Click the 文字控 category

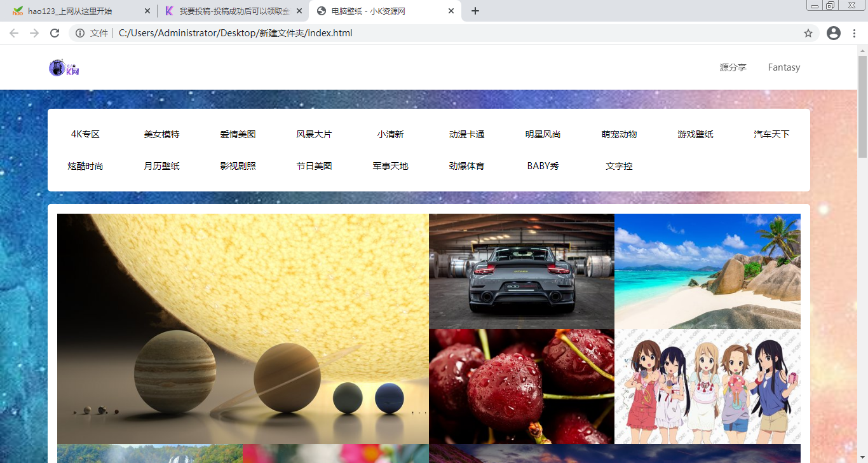pos(619,166)
